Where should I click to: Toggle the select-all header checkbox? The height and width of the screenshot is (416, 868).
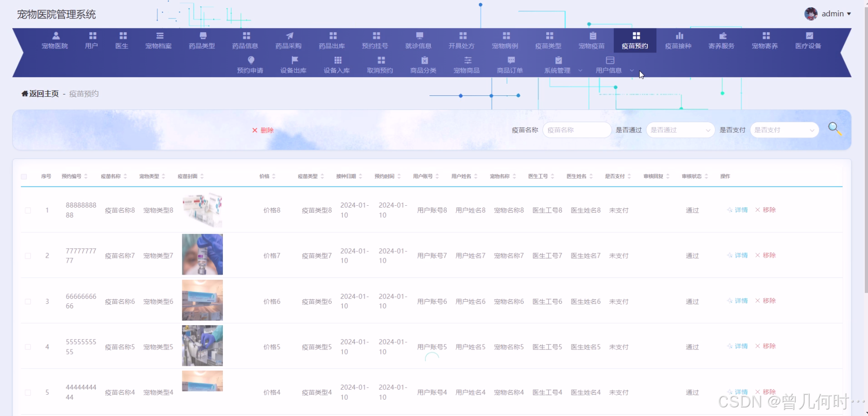(24, 176)
